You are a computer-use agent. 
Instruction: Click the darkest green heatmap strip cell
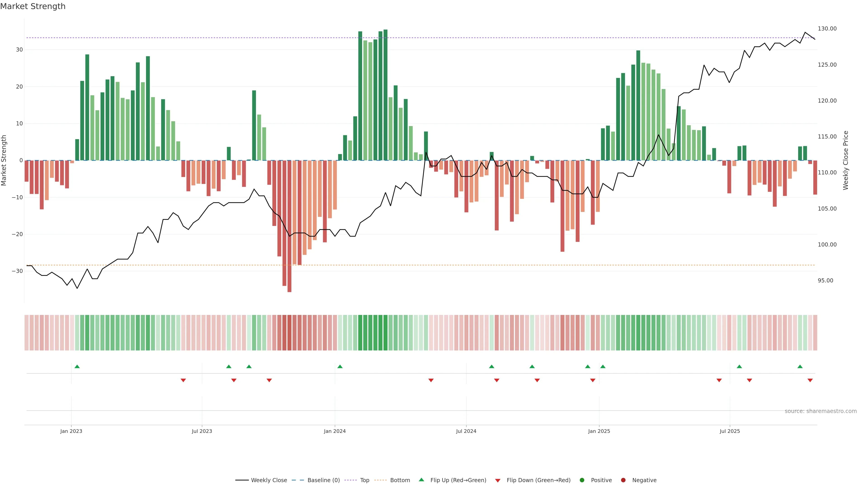pos(385,333)
